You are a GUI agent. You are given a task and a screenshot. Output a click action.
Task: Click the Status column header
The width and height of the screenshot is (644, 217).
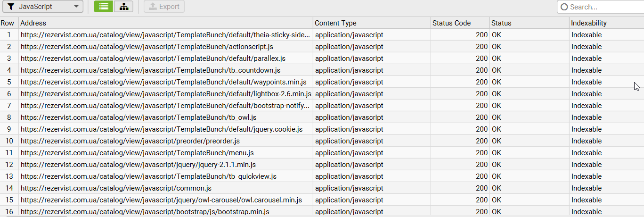coord(501,23)
